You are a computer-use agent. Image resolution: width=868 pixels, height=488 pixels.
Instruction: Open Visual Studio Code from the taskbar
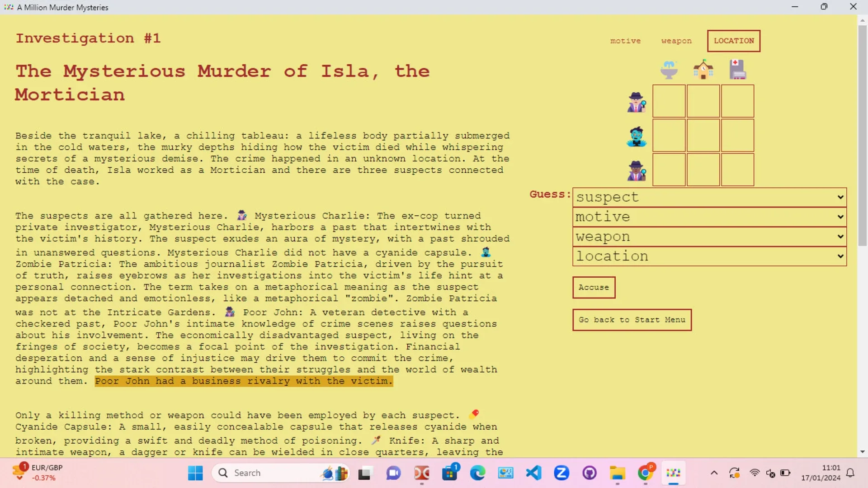pos(534,473)
